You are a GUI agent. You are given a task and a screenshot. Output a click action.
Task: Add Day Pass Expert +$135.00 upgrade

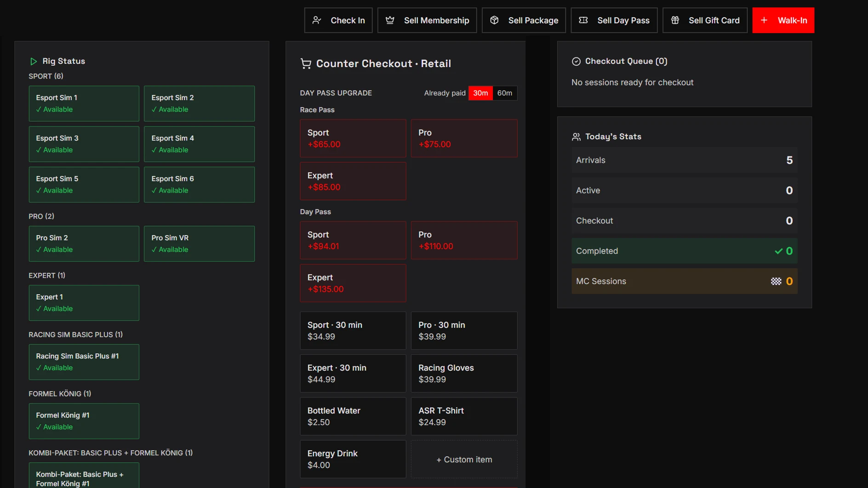tap(353, 283)
